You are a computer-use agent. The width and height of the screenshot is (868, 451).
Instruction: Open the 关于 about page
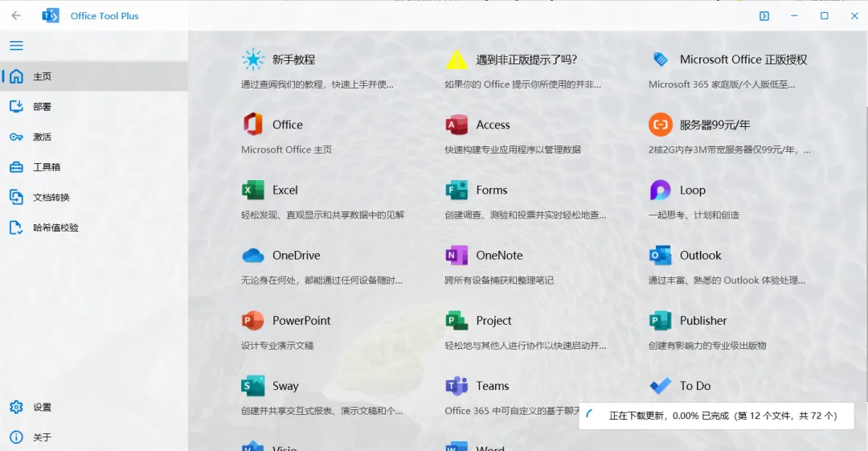94,437
